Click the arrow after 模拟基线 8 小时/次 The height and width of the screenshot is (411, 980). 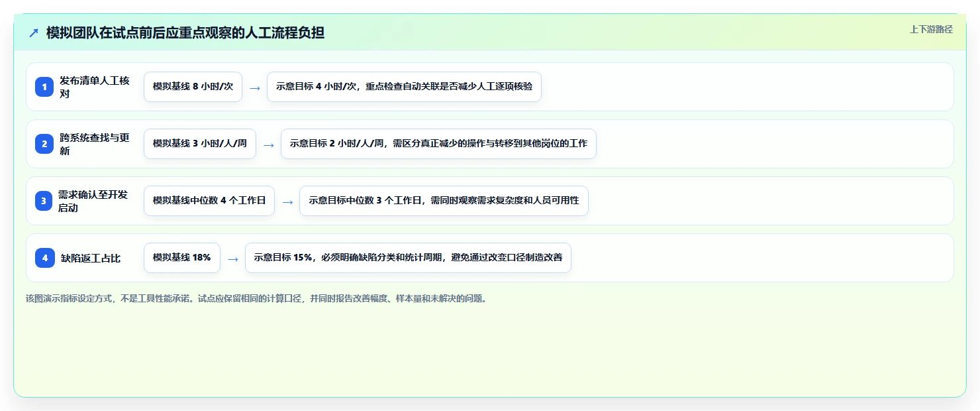(x=255, y=88)
